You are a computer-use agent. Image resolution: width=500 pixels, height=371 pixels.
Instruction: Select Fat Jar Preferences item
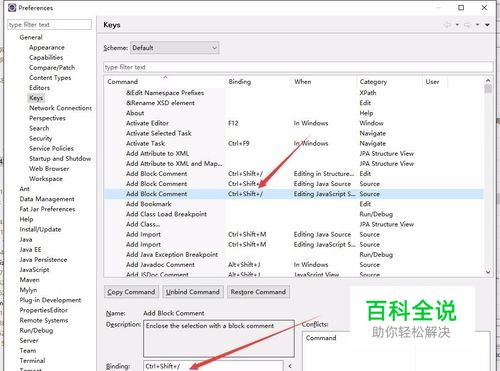[47, 209]
